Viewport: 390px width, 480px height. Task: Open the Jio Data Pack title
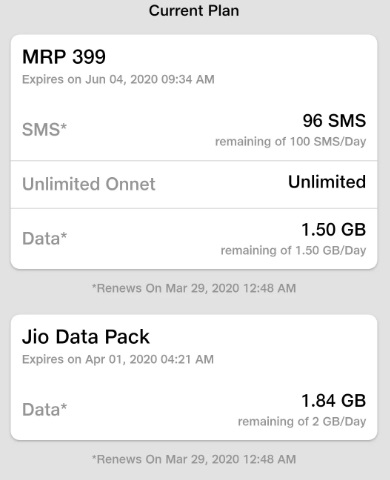[86, 337]
